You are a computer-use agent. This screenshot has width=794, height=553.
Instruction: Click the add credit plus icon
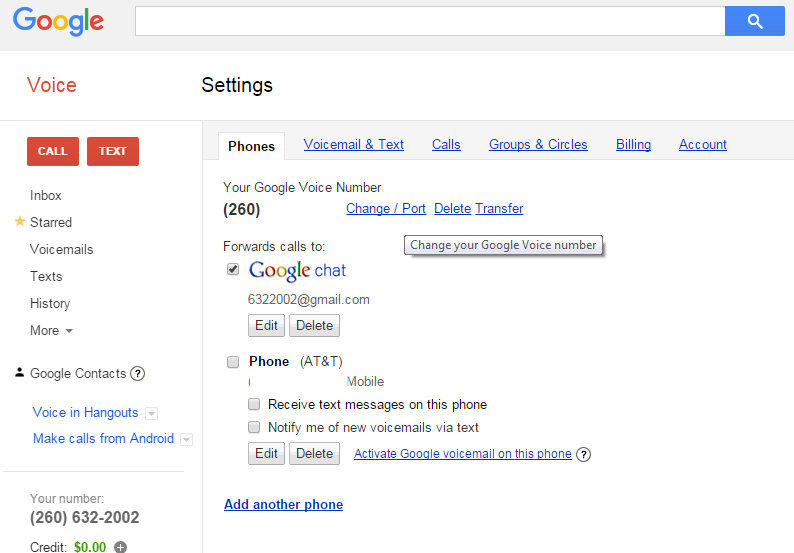point(121,547)
